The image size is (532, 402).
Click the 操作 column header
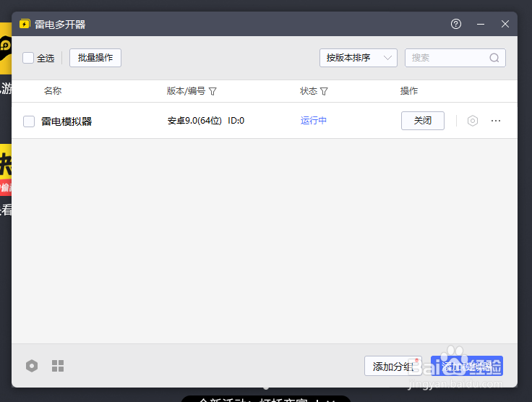pyautogui.click(x=409, y=91)
